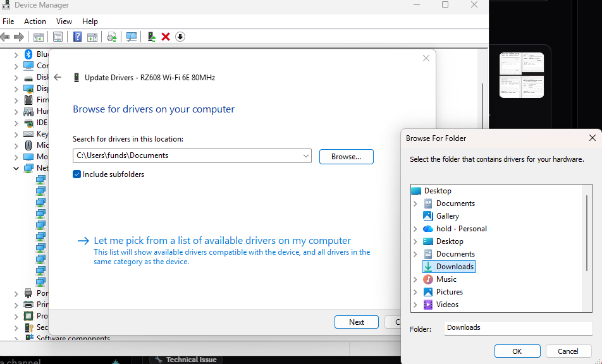Close the Browse For Folder dialog
This screenshot has width=602, height=364.
593,138
